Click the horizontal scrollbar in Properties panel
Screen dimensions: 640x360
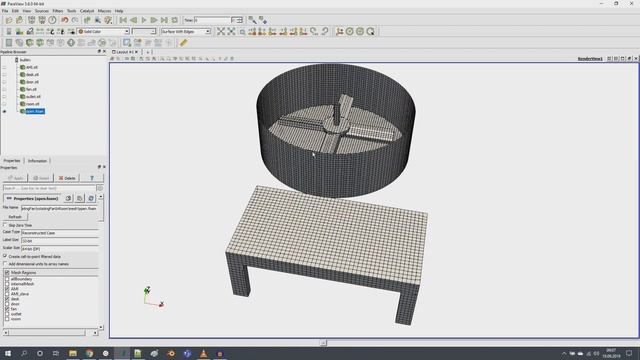(x=51, y=333)
